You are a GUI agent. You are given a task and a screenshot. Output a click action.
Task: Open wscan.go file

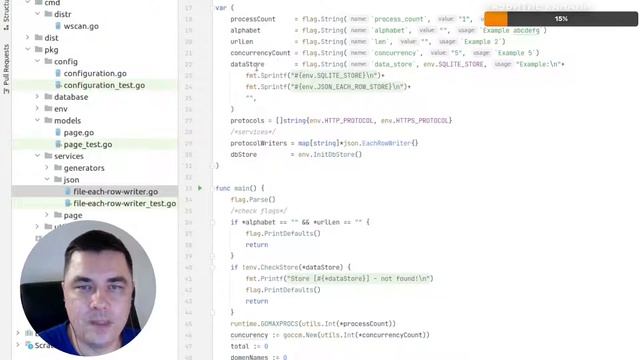81,26
